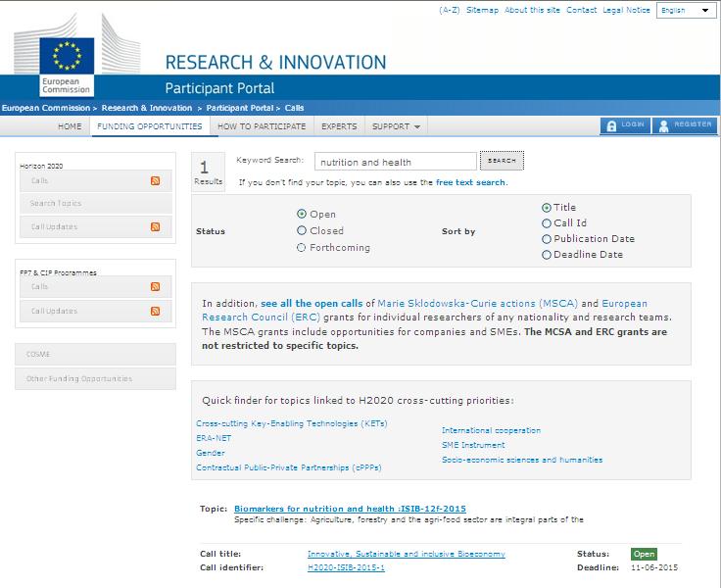
Task: Open the SME Instrument link
Action: pos(473,445)
